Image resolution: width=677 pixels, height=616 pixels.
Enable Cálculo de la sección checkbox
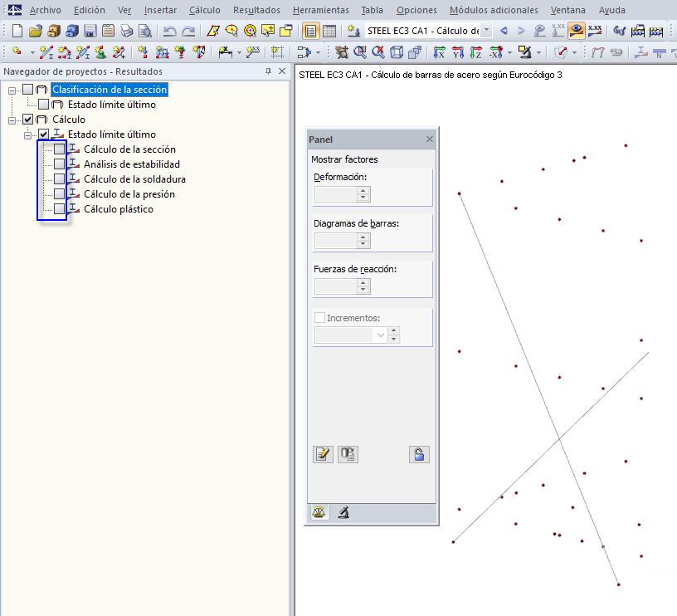60,149
